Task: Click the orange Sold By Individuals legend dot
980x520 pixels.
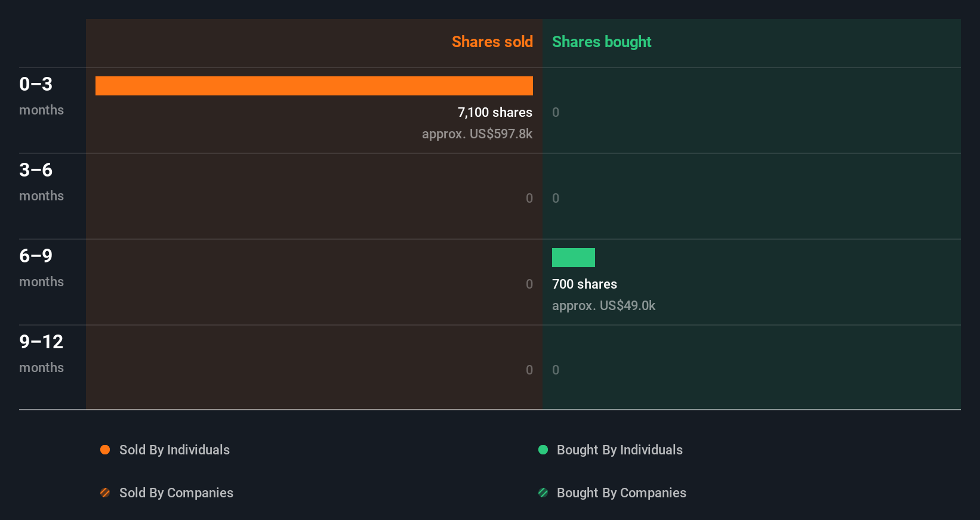Action: [x=105, y=450]
